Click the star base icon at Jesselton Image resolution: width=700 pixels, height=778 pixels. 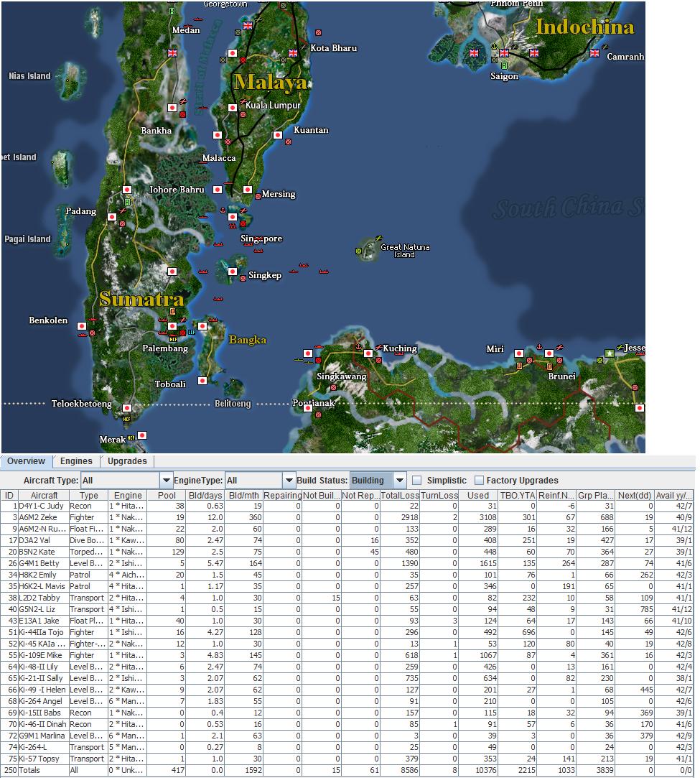click(x=610, y=353)
